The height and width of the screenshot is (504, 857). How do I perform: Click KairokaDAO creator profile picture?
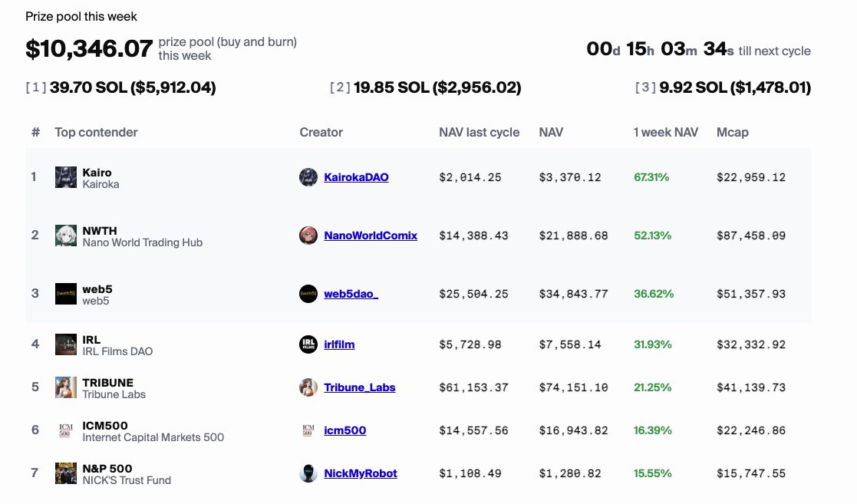click(308, 177)
